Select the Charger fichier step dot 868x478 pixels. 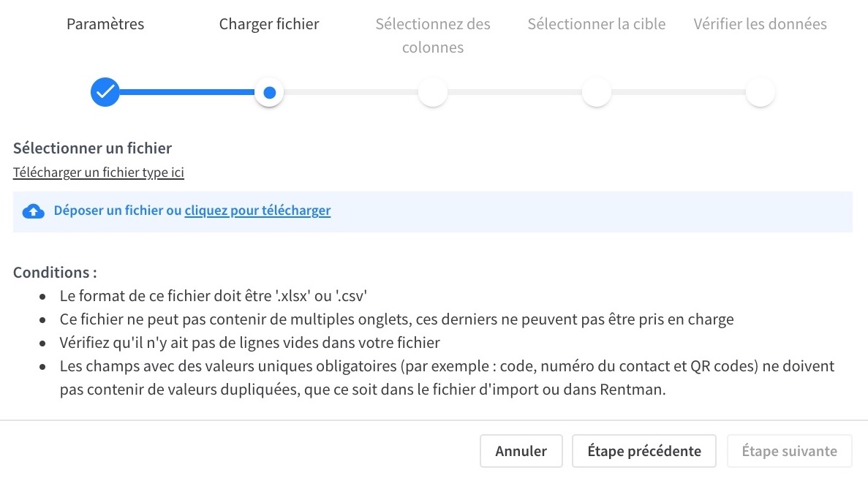tap(269, 92)
